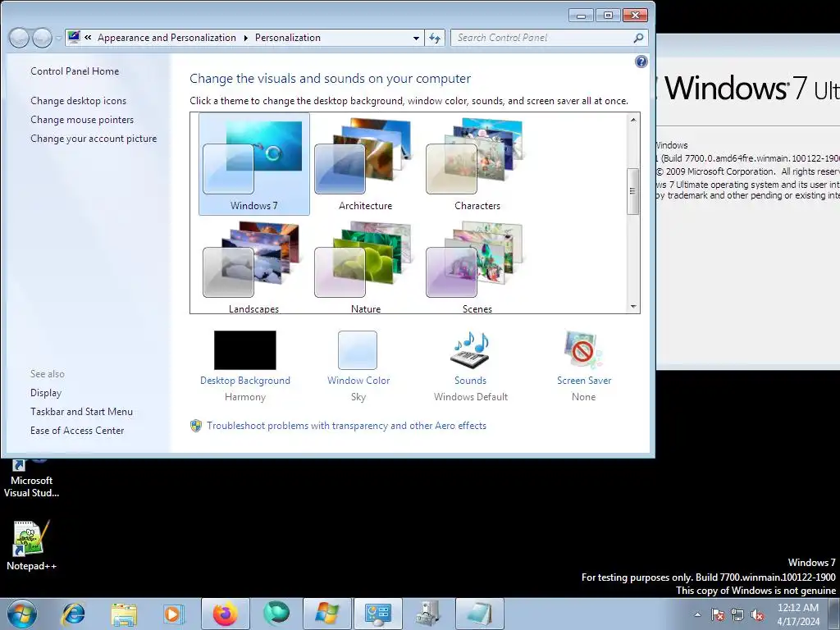This screenshot has width=840, height=630.
Task: Click the Desktop Background link text
Action: click(244, 381)
